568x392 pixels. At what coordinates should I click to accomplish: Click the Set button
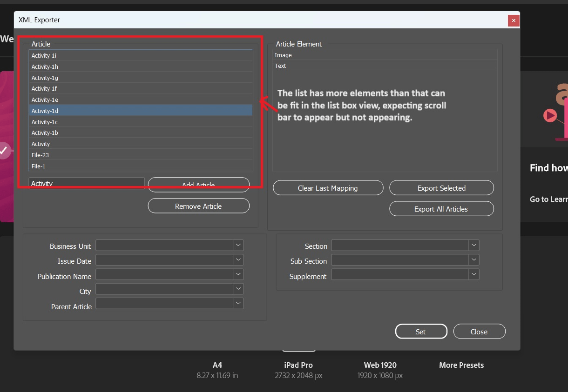click(x=421, y=332)
